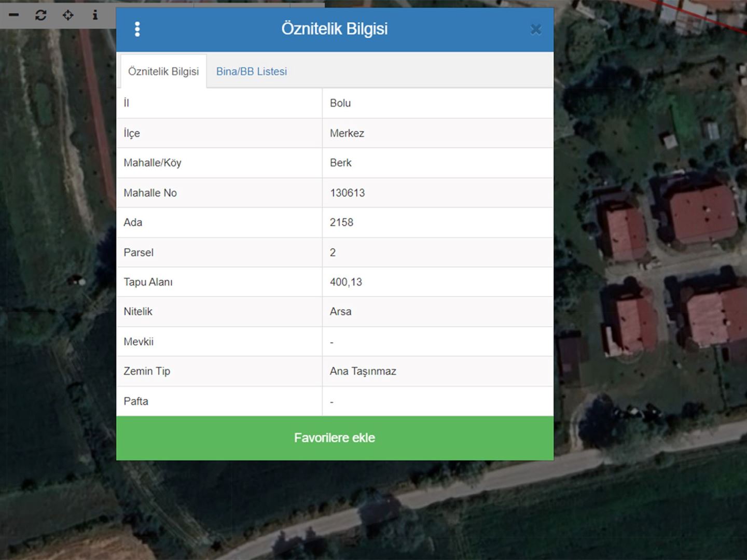
Task: Click the Öznitelik Bilgisi dialog title
Action: click(335, 29)
